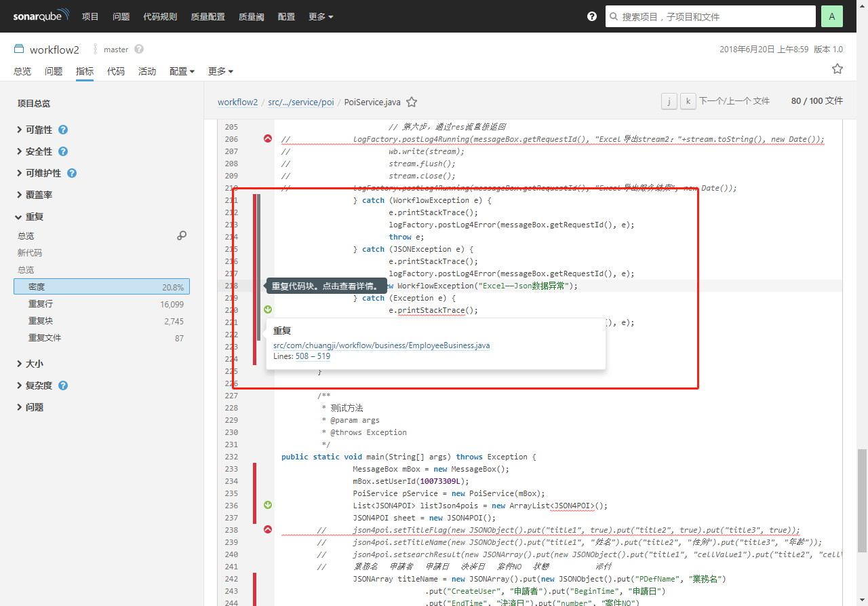Switch to the 指标 project tab
The height and width of the screenshot is (606, 868).
[85, 71]
